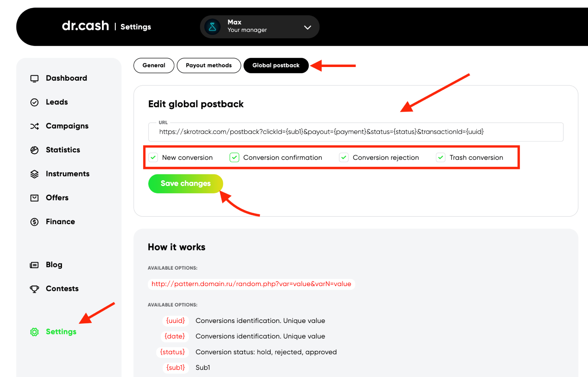
Task: Click the Instruments layers icon
Action: coord(34,174)
